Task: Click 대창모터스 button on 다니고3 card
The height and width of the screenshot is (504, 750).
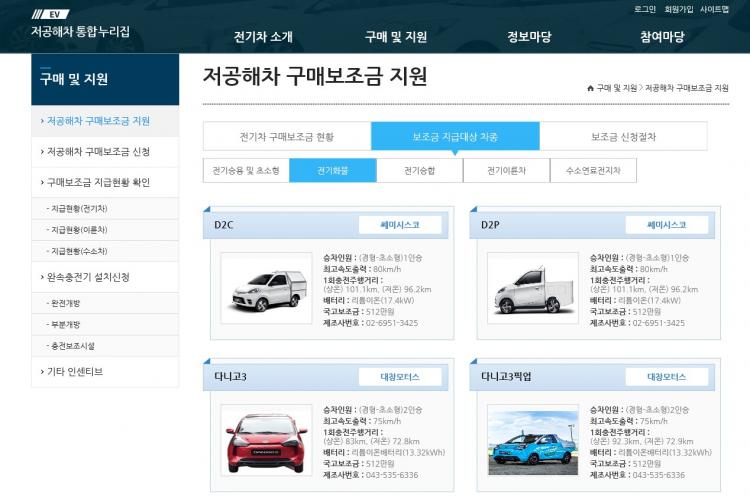Action: tap(400, 377)
